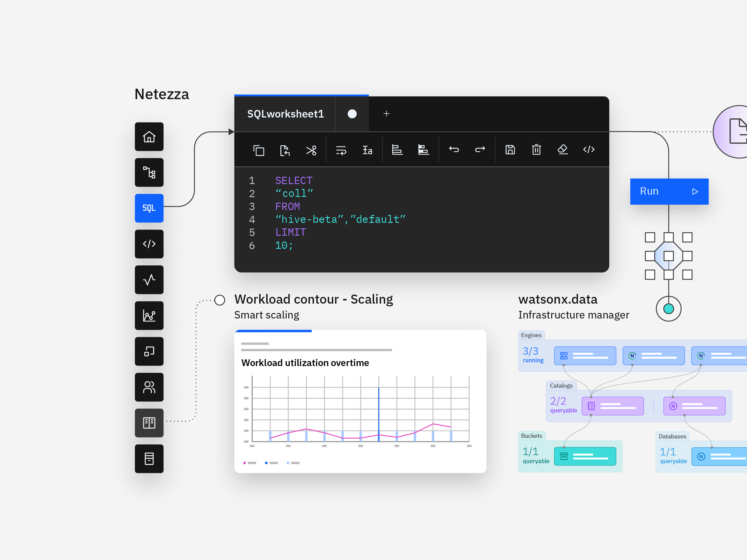Click the LIMIT keyword on line 5

291,232
